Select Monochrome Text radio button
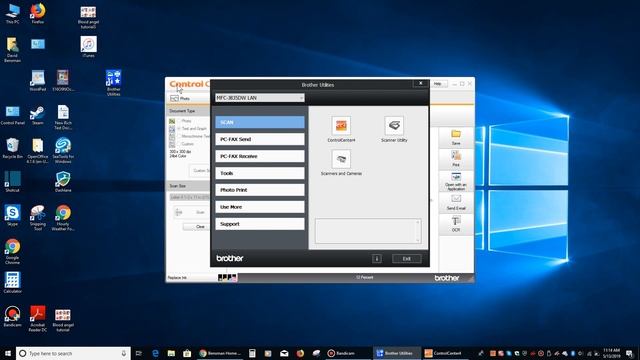This screenshot has width=640, height=360. click(x=179, y=136)
